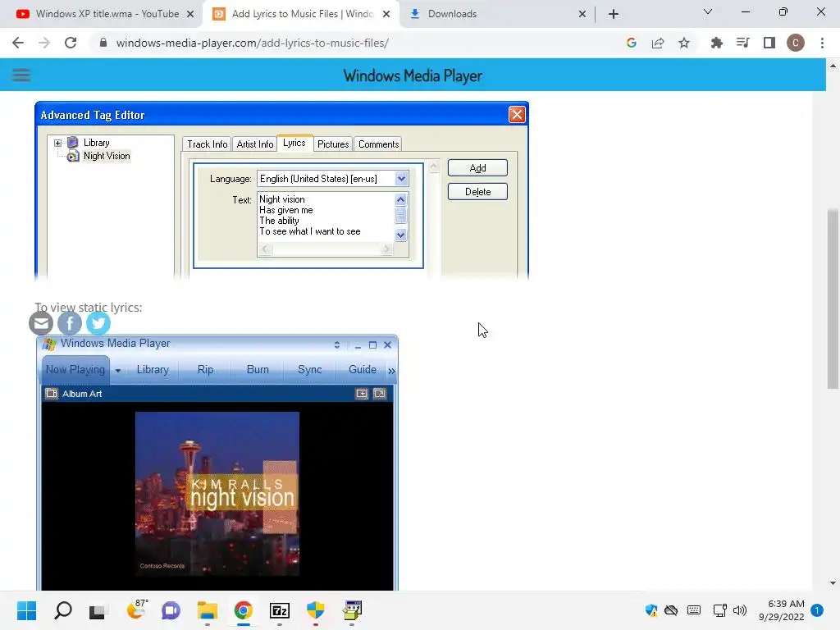Open the Chrome extensions puzzle icon
Screen dimensions: 840x630
click(716, 43)
